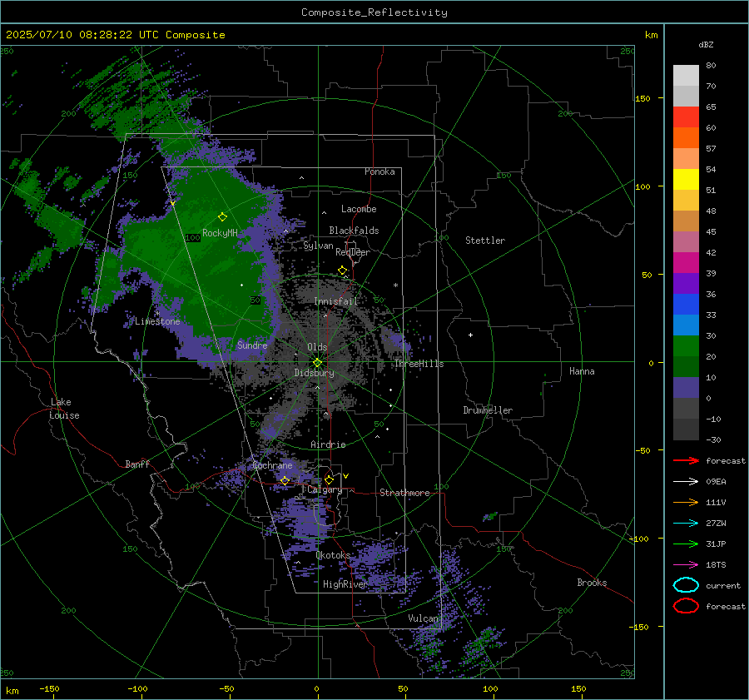This screenshot has width=749, height=700.
Task: Click the HighRiver label
Action: click(x=345, y=584)
